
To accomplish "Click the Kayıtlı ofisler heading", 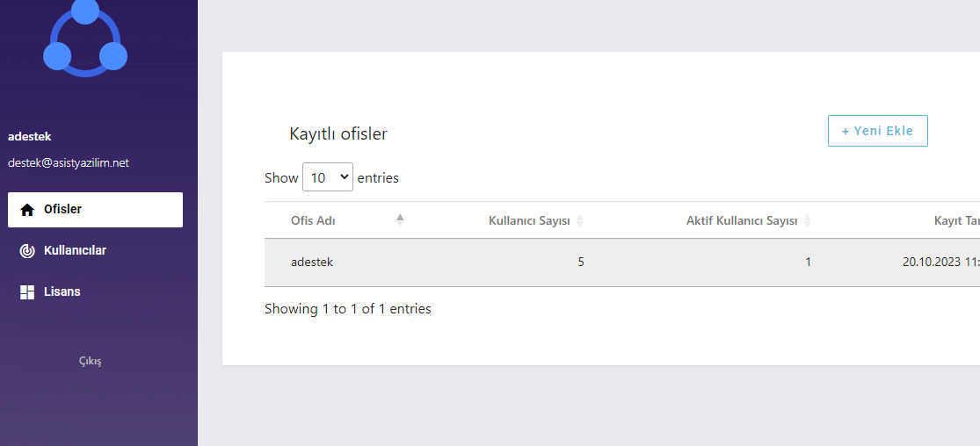I will coord(338,134).
